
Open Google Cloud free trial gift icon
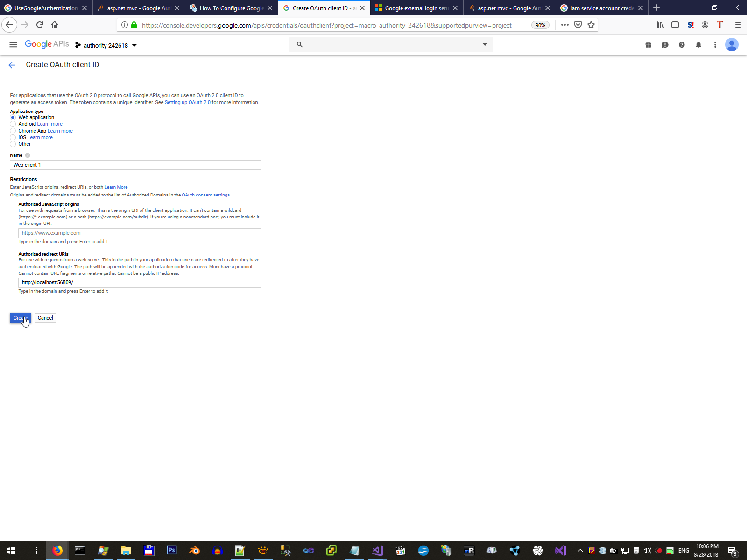click(x=648, y=45)
